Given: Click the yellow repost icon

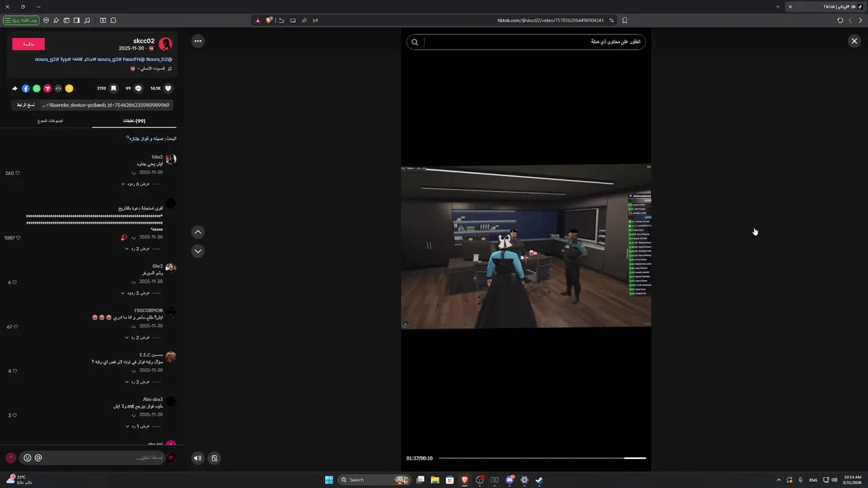Looking at the screenshot, I should coord(69,88).
